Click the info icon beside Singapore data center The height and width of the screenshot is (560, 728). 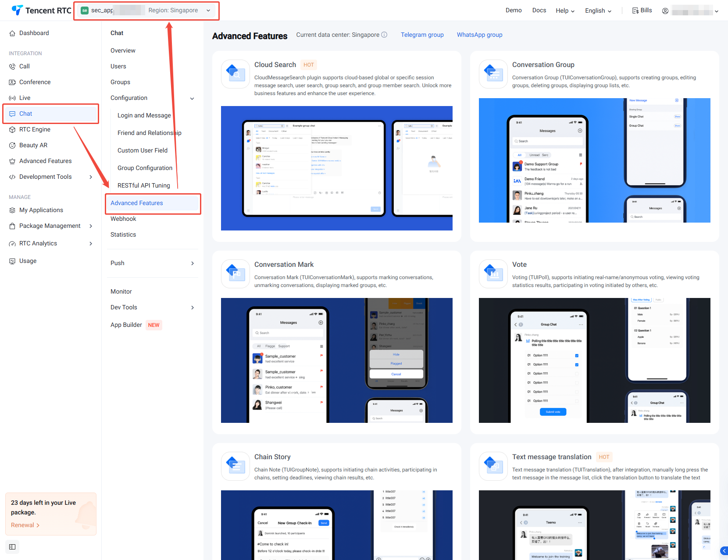pos(384,35)
